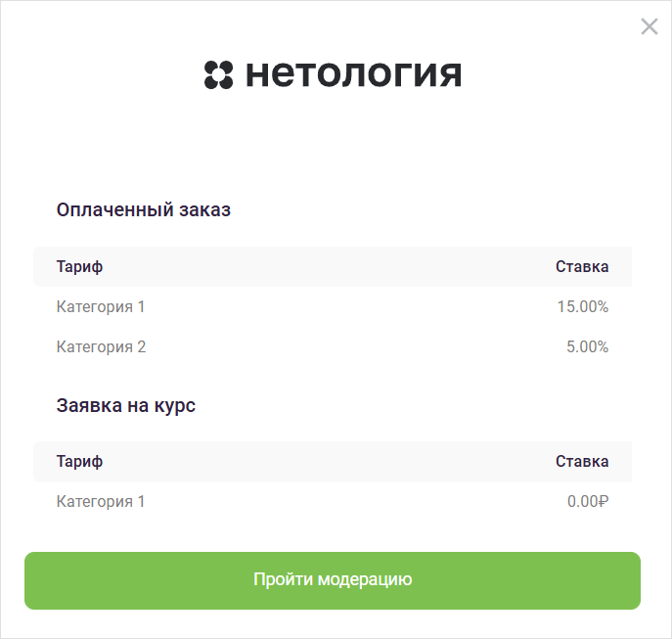
Task: Click the 5.00% rate value
Action: click(x=587, y=347)
